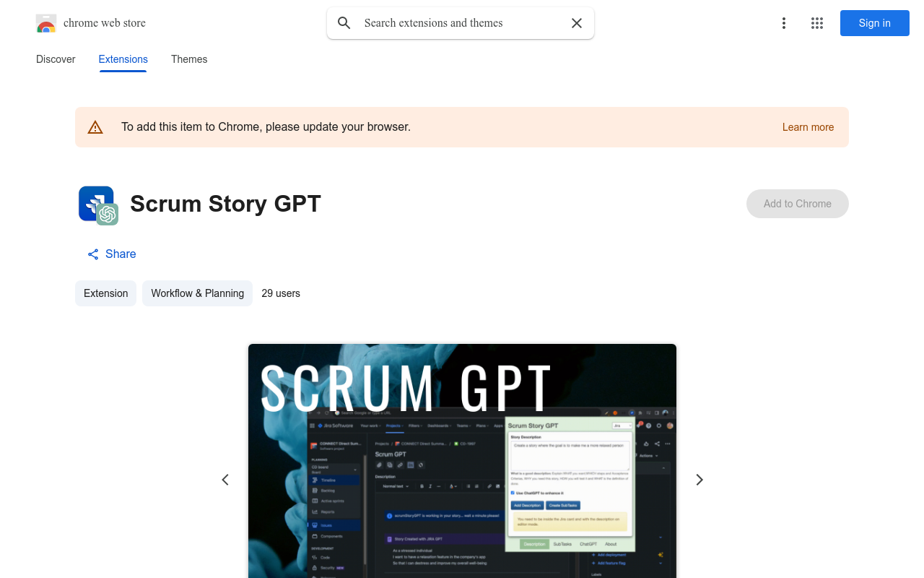
Task: Click the update your browser banner message
Action: point(266,127)
